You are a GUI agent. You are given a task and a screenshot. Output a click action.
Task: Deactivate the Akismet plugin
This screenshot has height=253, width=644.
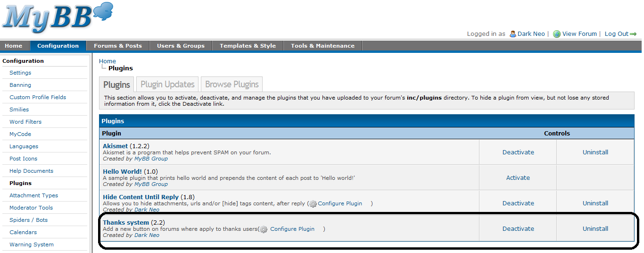(518, 152)
